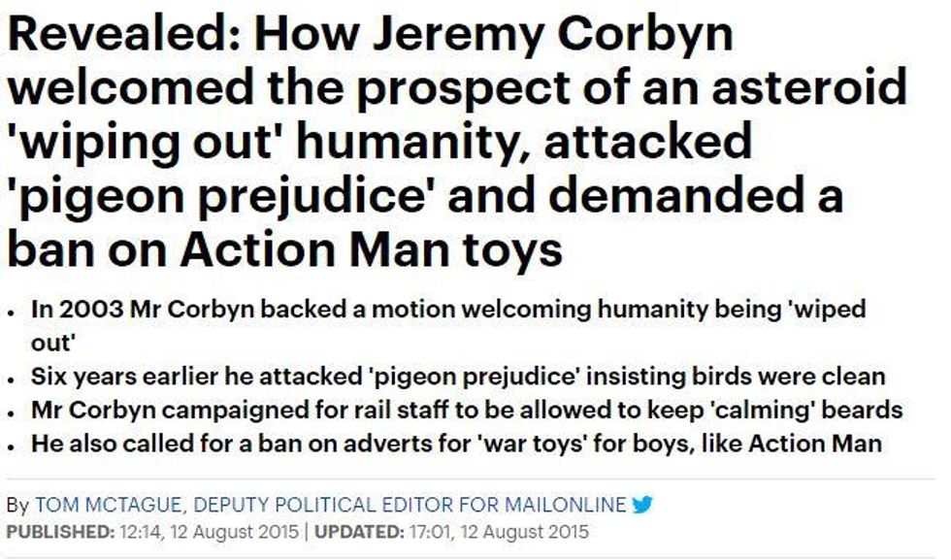Select 'Jeremy Corbyn' in the headline
The width and height of the screenshot is (951, 560).
coord(552,35)
